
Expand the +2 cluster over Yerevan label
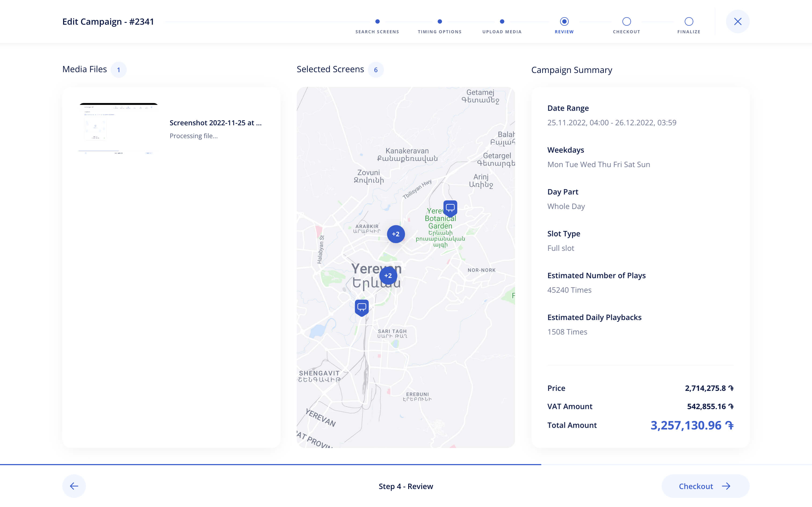coord(388,276)
